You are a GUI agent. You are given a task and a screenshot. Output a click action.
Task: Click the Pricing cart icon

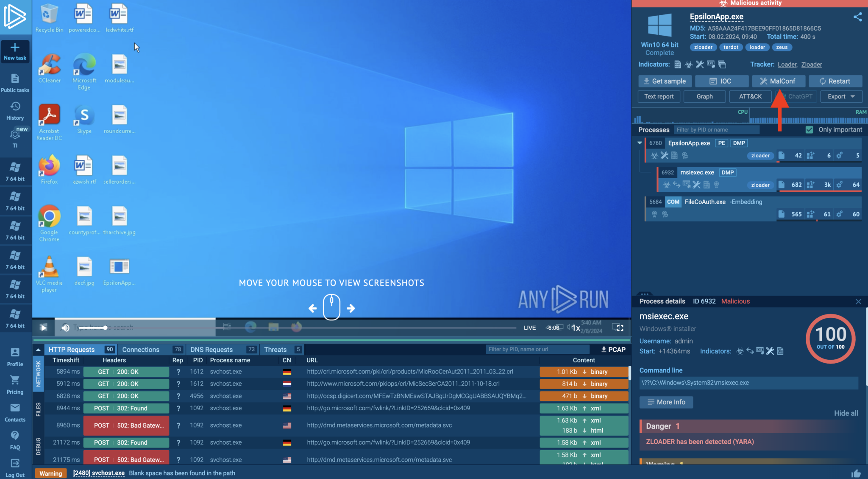click(15, 380)
